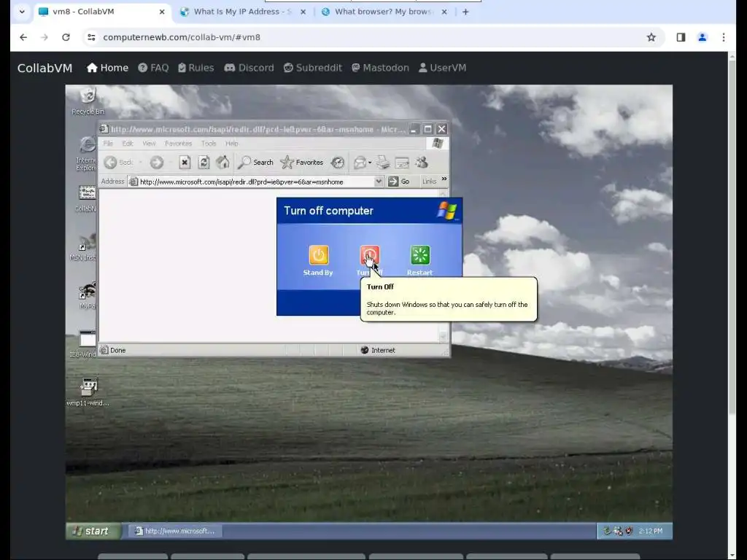This screenshot has width=747, height=560.
Task: Toggle Chrome side panel icon
Action: tap(681, 37)
